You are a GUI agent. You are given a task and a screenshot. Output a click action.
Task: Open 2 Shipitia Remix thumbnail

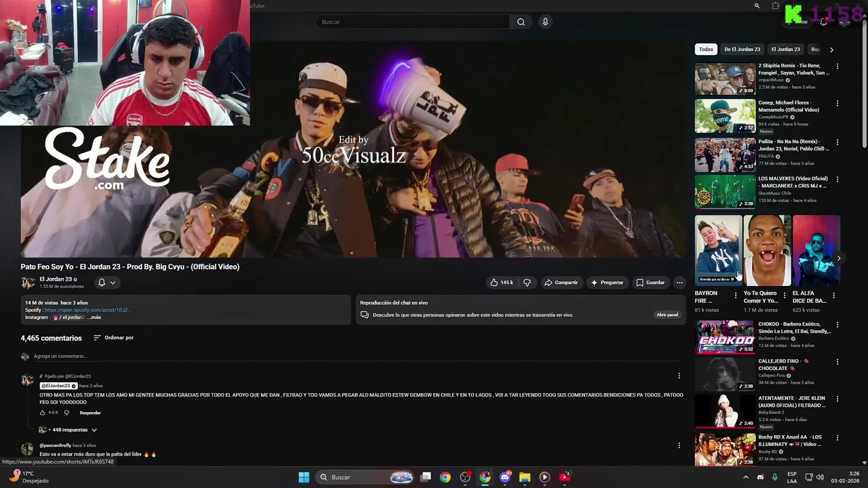click(x=725, y=79)
